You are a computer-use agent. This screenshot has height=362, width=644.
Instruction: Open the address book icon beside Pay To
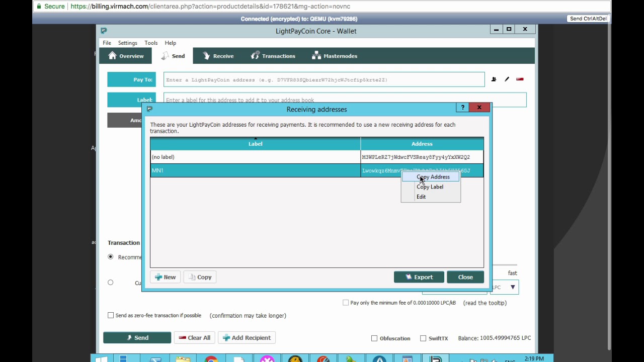[x=494, y=79]
